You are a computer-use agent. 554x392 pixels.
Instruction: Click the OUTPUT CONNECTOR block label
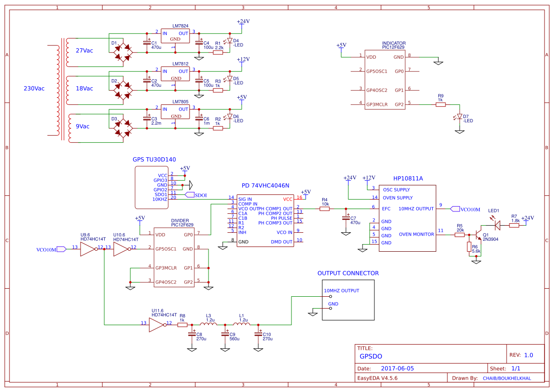(348, 273)
